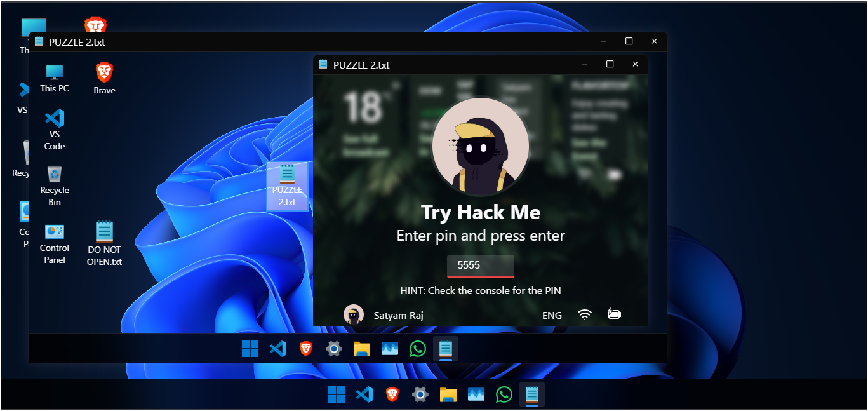Focus the PIN entry field showing 5555

tap(480, 266)
